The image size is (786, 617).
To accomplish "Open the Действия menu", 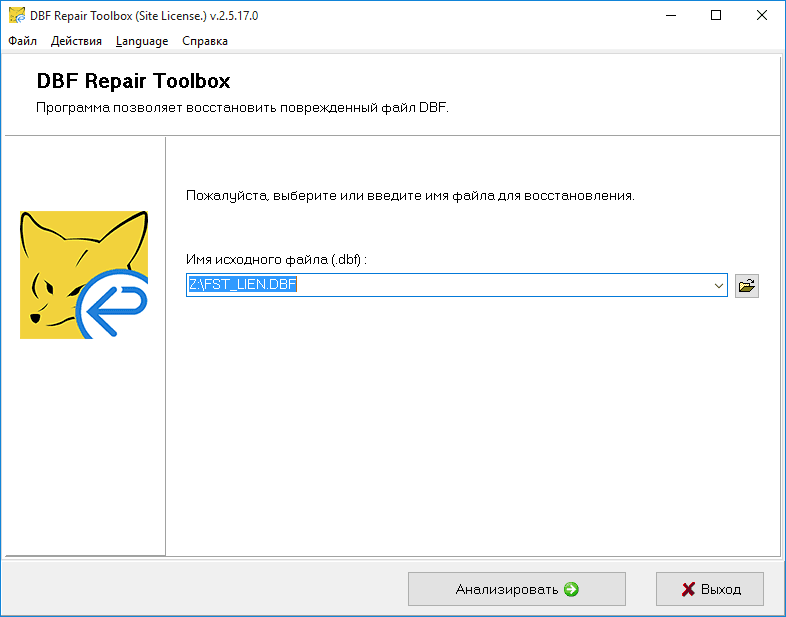I will pyautogui.click(x=76, y=41).
